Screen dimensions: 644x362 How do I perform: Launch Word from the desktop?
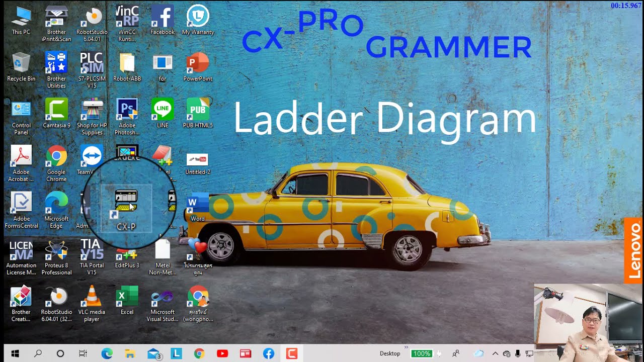pos(198,207)
